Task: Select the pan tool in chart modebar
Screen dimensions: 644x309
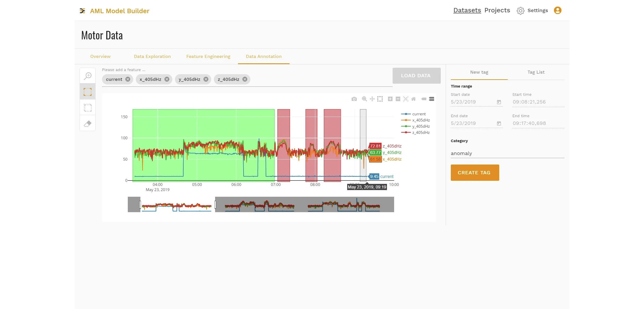Action: point(372,99)
